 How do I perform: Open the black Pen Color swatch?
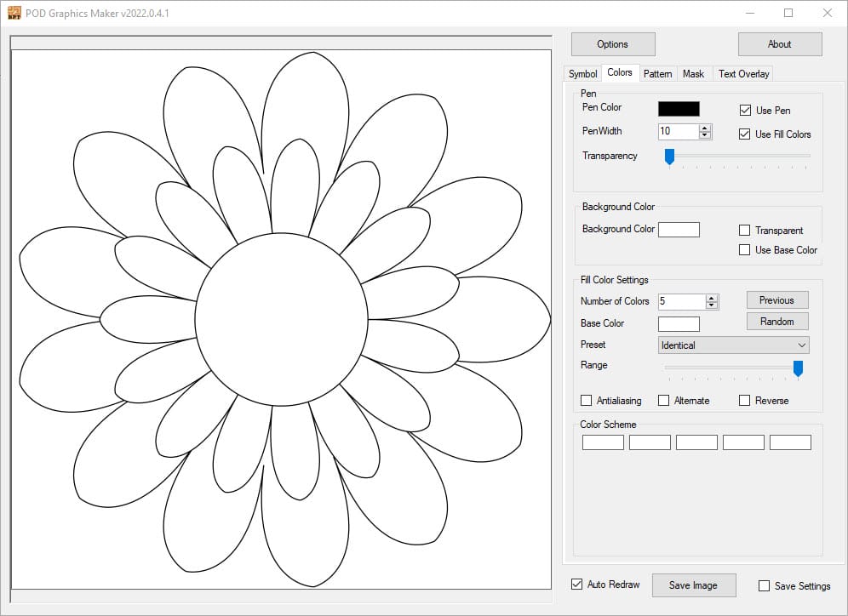(679, 109)
